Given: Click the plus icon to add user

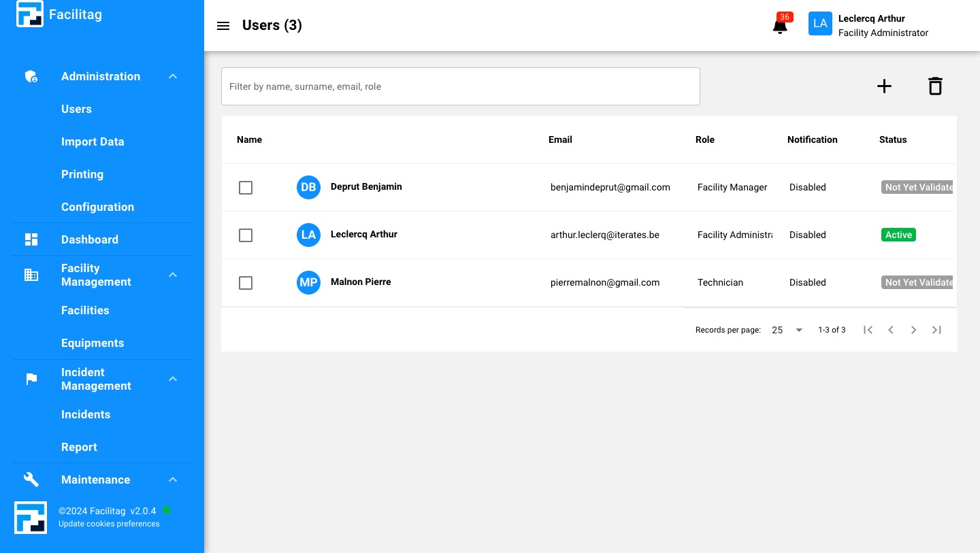Looking at the screenshot, I should (x=884, y=86).
